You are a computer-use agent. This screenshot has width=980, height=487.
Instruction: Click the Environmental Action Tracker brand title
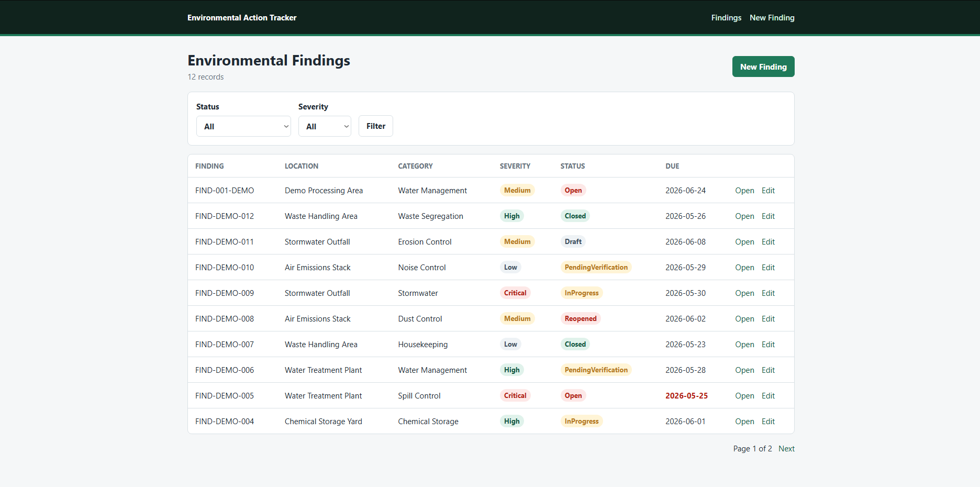242,18
